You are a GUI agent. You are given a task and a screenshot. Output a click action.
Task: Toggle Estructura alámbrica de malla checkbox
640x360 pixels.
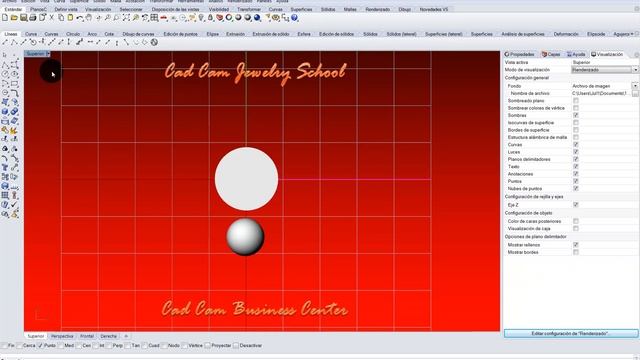[x=576, y=137]
